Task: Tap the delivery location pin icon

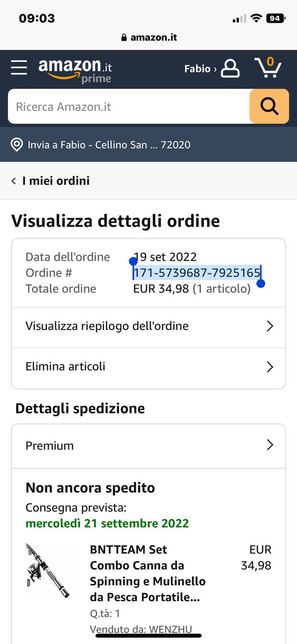Action: [x=17, y=145]
